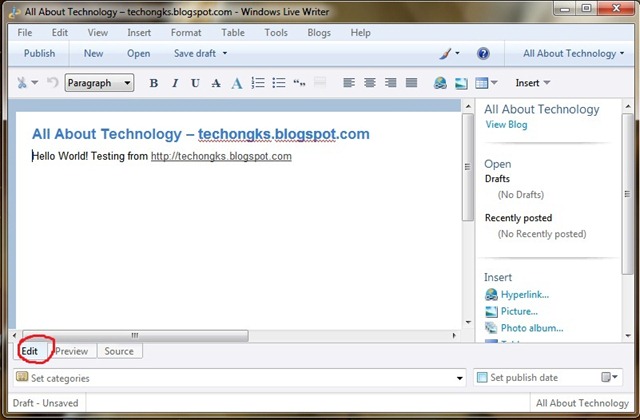Align text left
Viewport: 640px width, 420px height.
(x=349, y=83)
